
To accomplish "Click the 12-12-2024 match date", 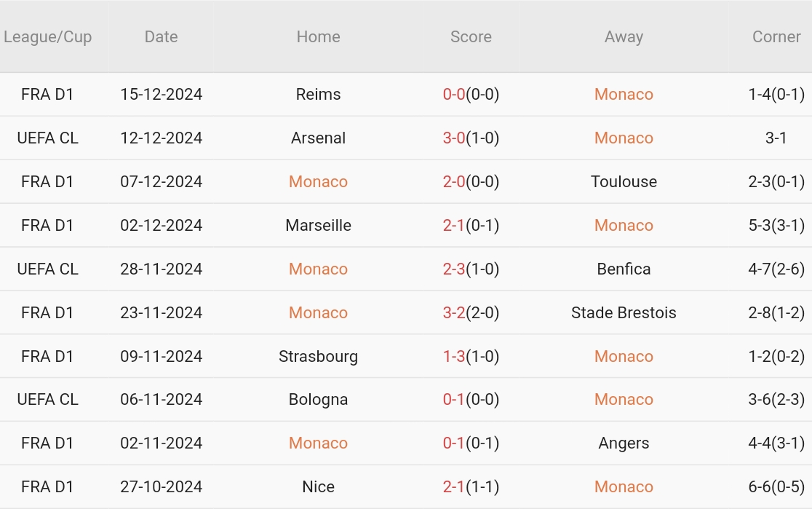I will click(161, 138).
